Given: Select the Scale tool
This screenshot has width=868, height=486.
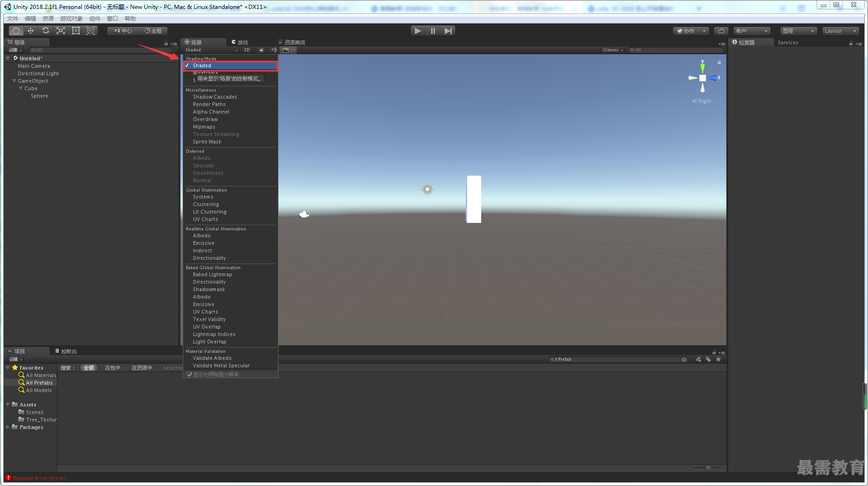Looking at the screenshot, I should coord(61,31).
